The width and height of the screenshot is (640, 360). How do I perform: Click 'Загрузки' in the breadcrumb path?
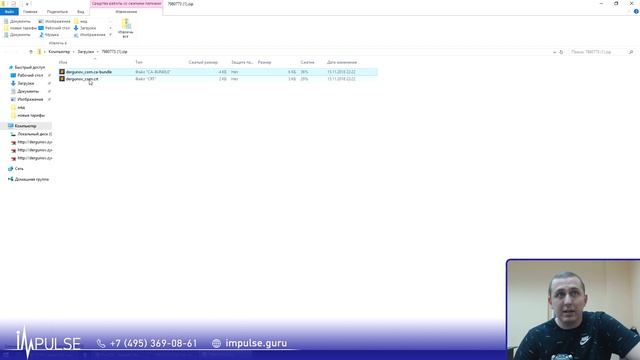pyautogui.click(x=86, y=52)
